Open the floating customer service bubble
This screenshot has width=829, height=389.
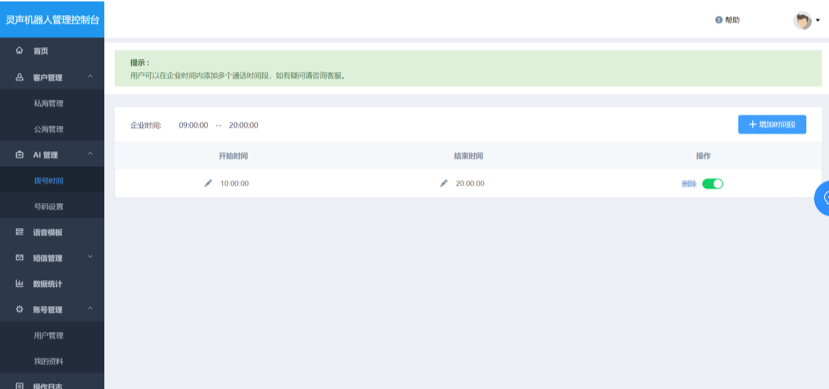[822, 198]
